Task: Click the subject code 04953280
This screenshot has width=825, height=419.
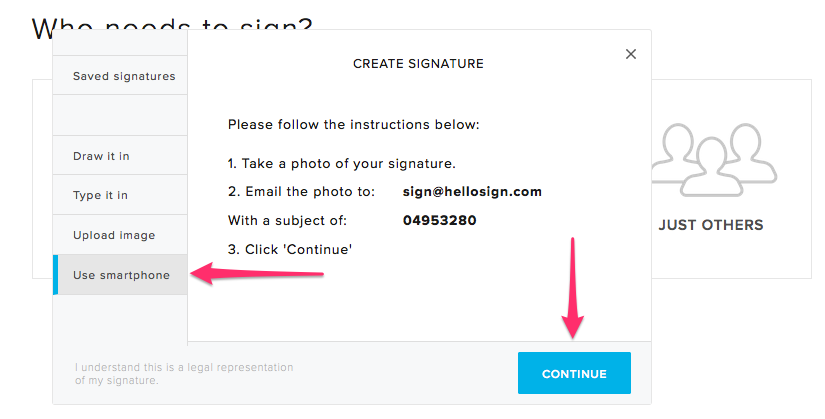Action: coord(440,220)
